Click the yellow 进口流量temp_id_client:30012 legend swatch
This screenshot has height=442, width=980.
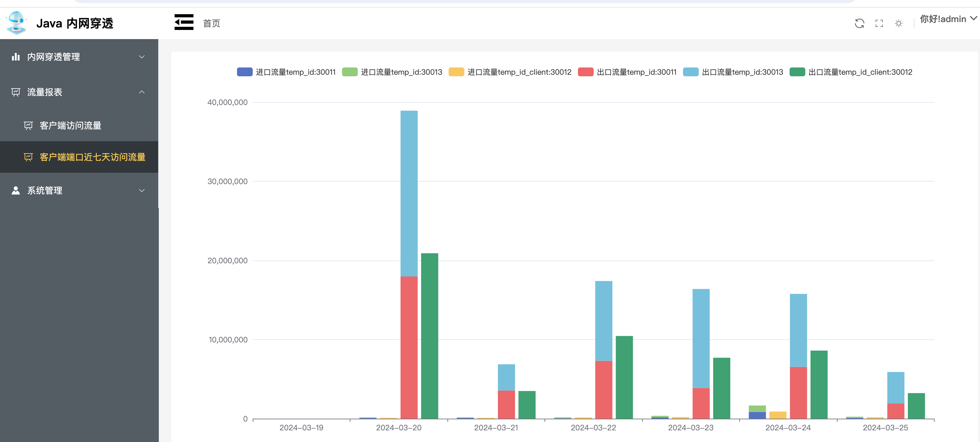click(x=456, y=72)
